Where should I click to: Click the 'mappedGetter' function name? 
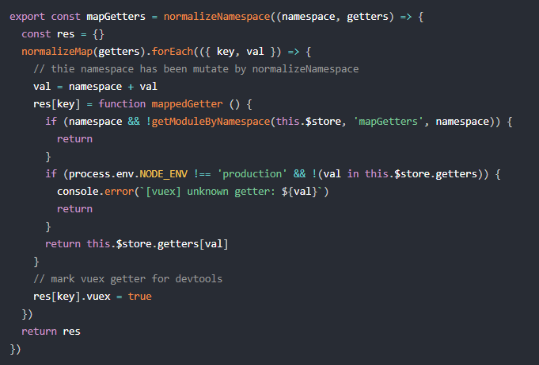(187, 104)
